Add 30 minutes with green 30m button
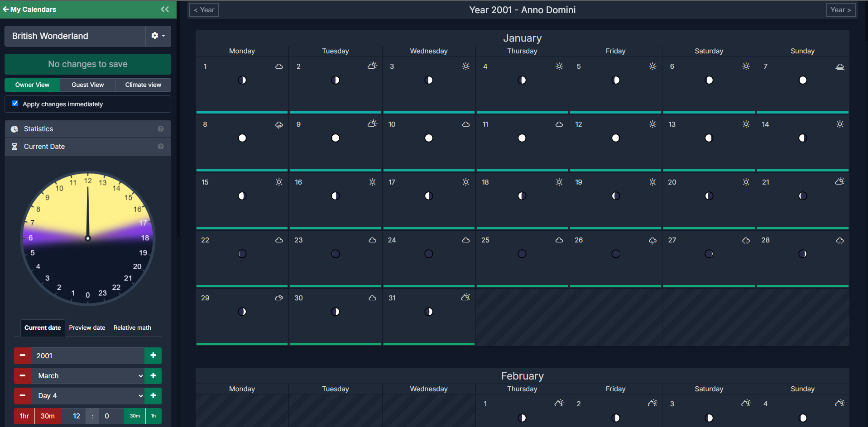This screenshot has height=427, width=868. click(135, 416)
